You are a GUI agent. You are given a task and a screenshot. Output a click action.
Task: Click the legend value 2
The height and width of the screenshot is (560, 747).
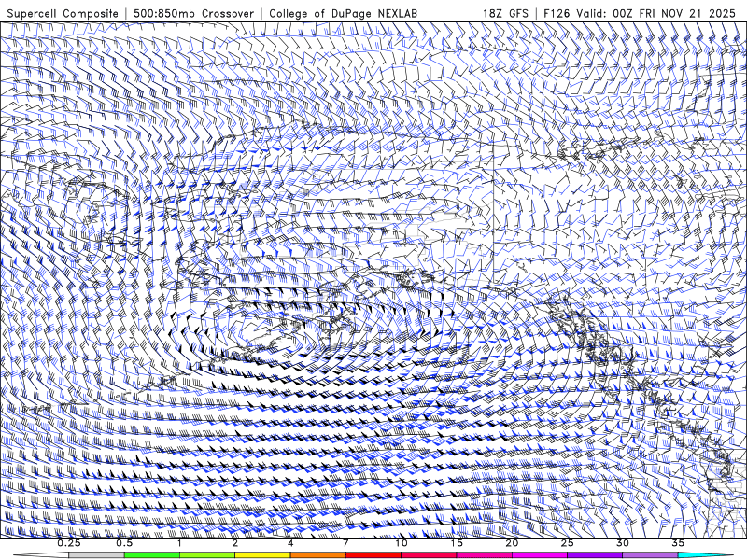(235, 543)
